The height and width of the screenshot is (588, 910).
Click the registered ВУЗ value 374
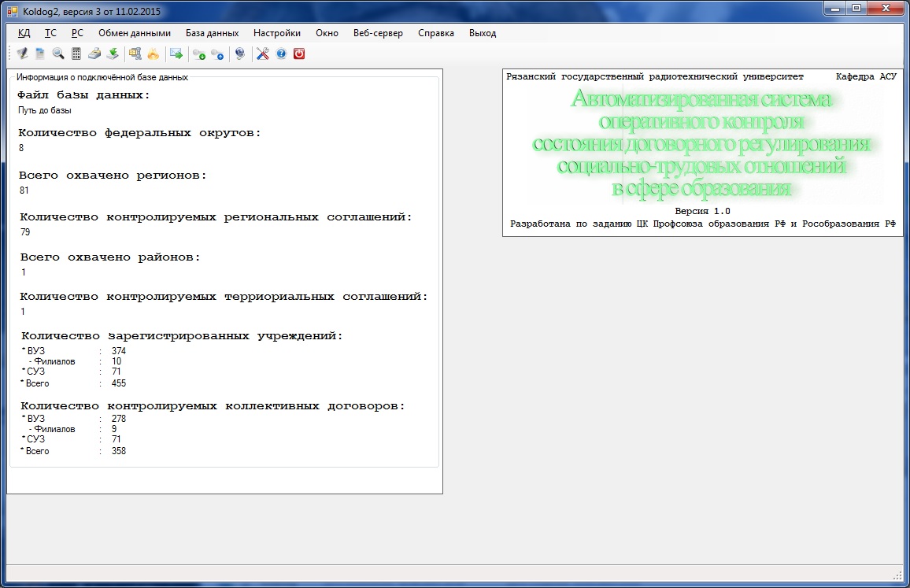tap(118, 350)
